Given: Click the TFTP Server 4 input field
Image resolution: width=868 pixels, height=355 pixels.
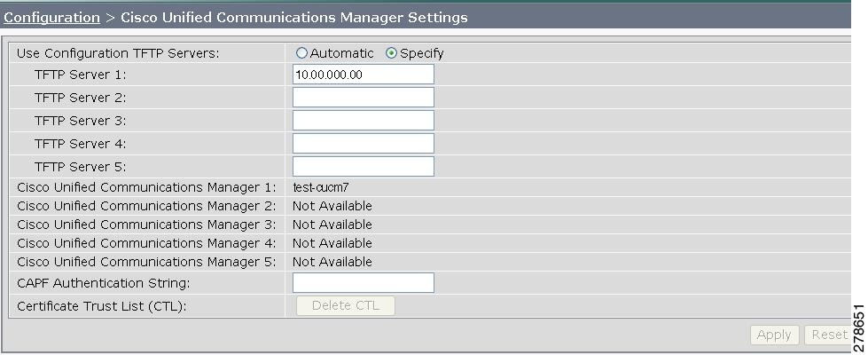Looking at the screenshot, I should point(364,144).
